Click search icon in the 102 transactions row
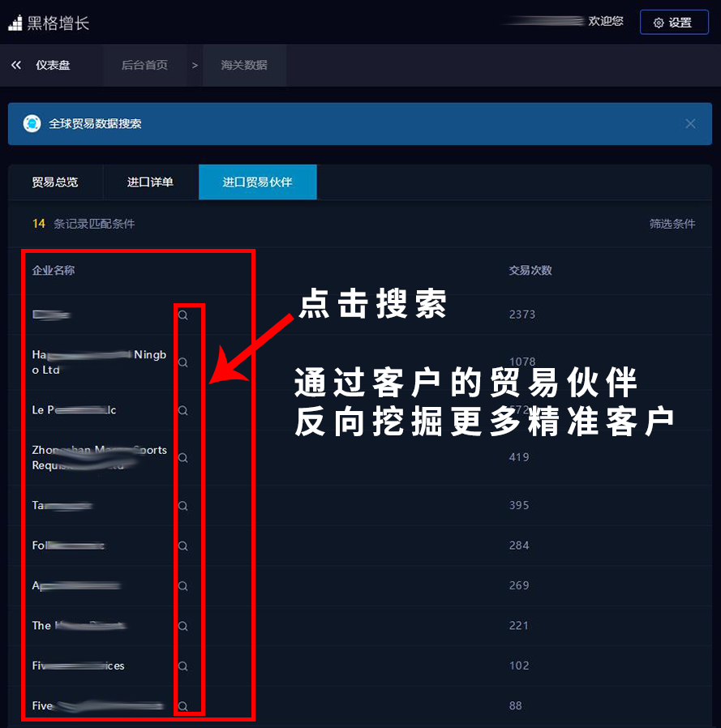 tap(183, 666)
